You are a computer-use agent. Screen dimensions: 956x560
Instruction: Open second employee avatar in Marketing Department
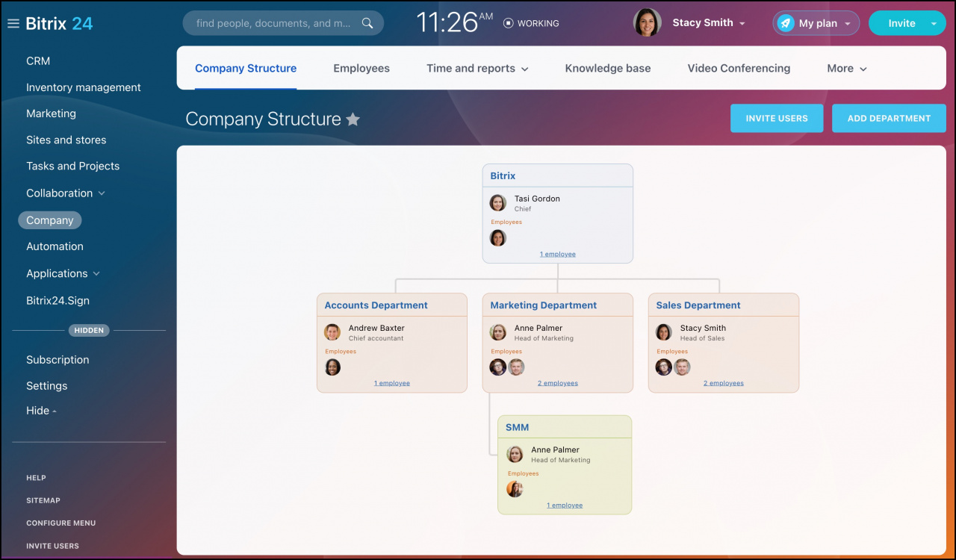516,367
